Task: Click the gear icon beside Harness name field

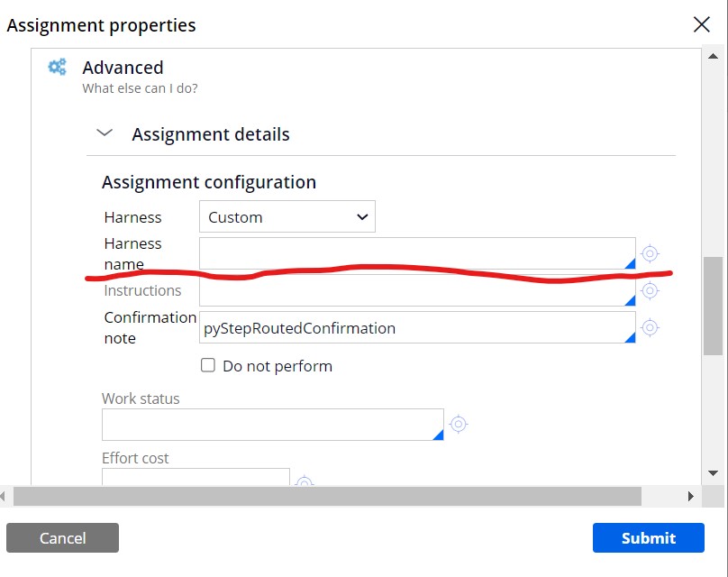Action: click(651, 253)
